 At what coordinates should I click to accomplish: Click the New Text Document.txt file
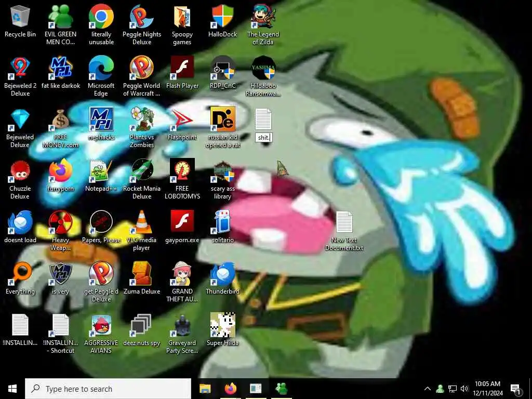(344, 222)
